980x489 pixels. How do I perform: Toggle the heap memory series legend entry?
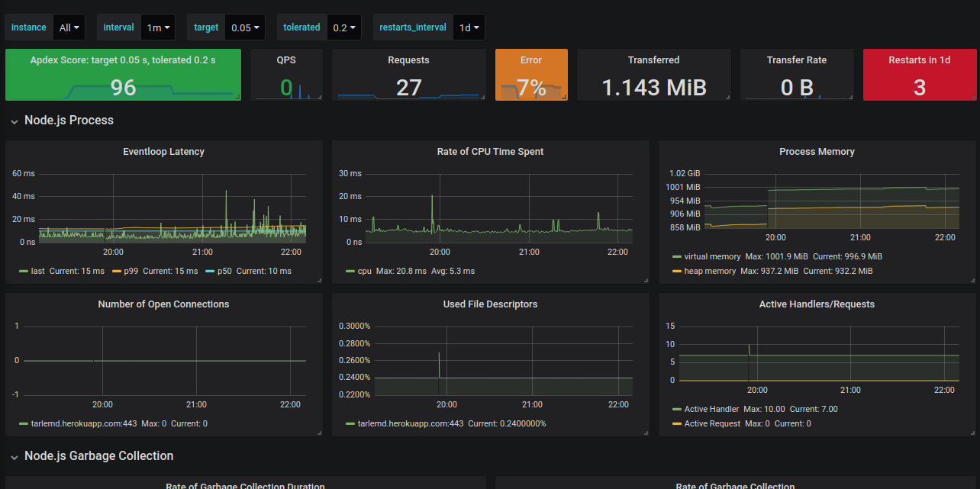[710, 271]
